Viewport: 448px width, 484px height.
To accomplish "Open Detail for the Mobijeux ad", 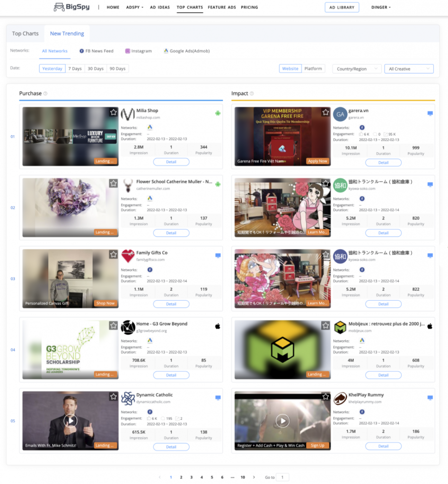I will [x=384, y=375].
